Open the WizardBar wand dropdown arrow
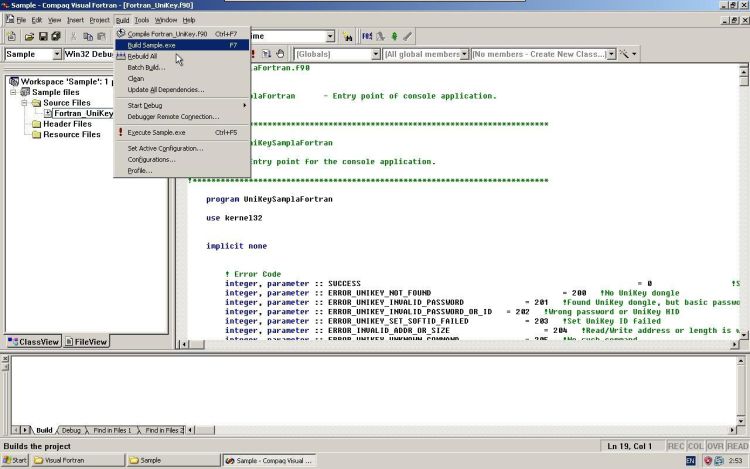The height and width of the screenshot is (469, 750). pos(634,54)
